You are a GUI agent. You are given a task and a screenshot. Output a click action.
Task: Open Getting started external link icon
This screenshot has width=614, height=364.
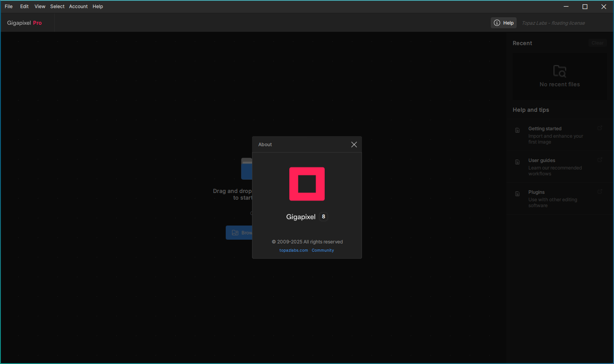600,128
